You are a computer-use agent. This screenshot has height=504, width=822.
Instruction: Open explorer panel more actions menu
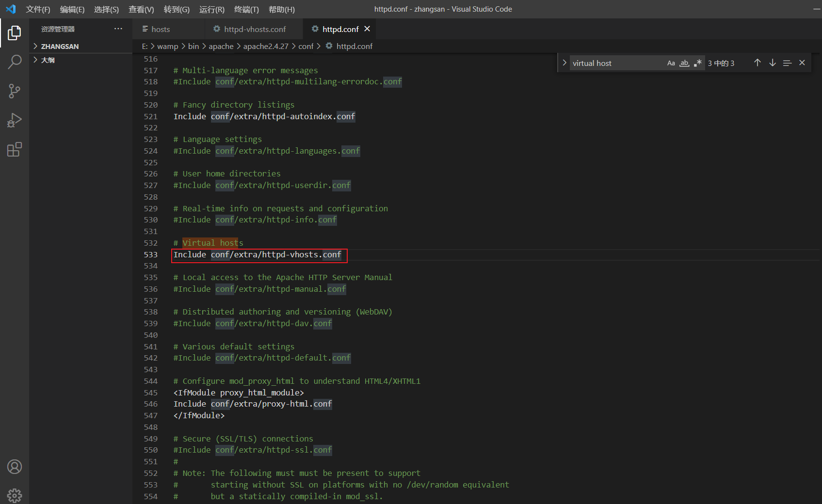pos(118,29)
